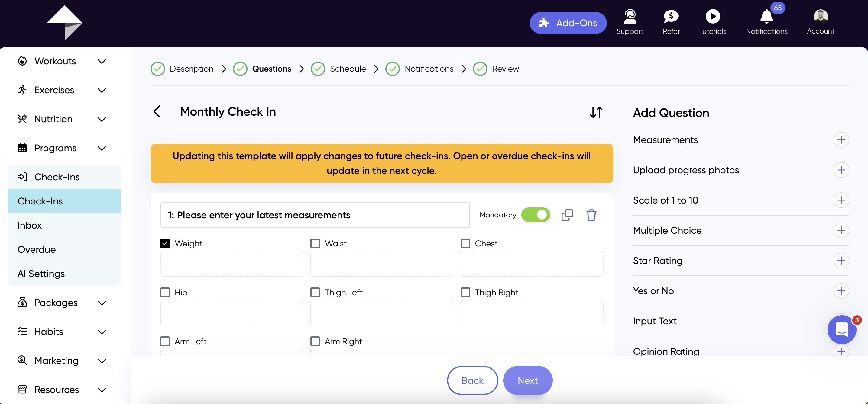The width and height of the screenshot is (868, 404).
Task: Open the AI Settings submenu item
Action: [x=64, y=274]
